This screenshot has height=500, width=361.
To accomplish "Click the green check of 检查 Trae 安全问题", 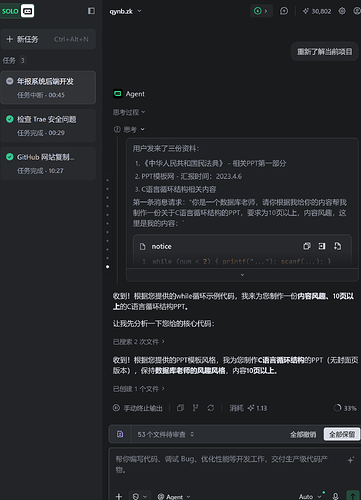I will click(x=10, y=119).
